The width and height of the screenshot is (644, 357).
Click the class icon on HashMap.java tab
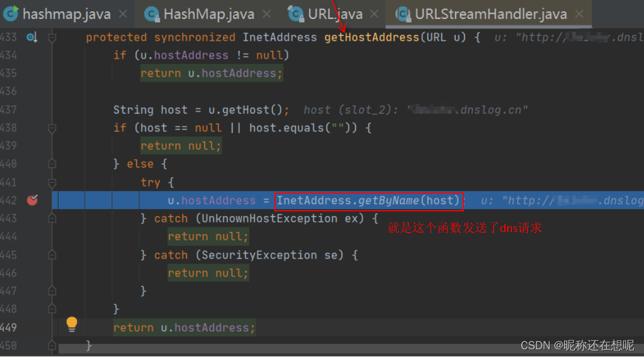point(152,14)
